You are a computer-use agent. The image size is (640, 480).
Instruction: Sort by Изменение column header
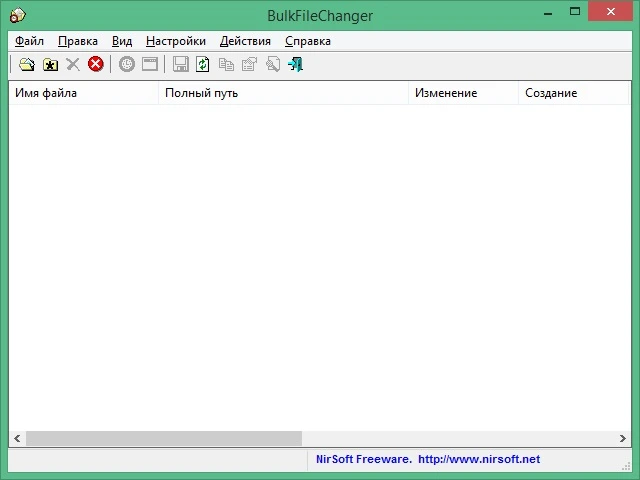coord(463,93)
